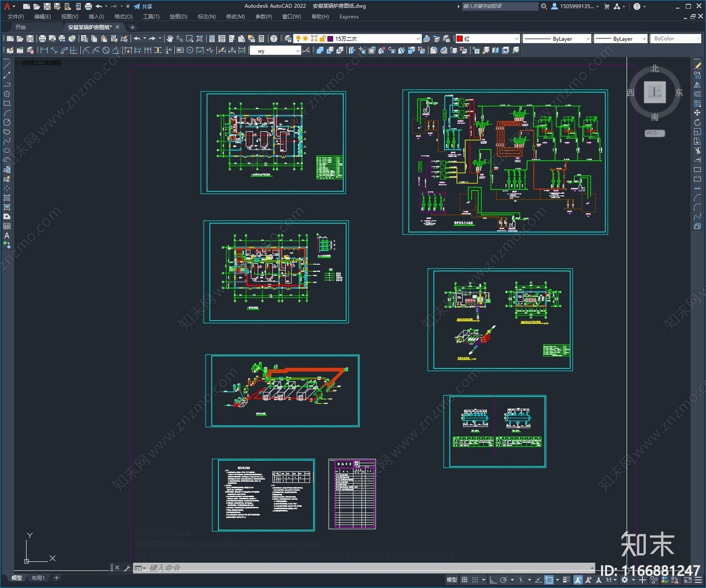Click the command line input field

(x=353, y=568)
